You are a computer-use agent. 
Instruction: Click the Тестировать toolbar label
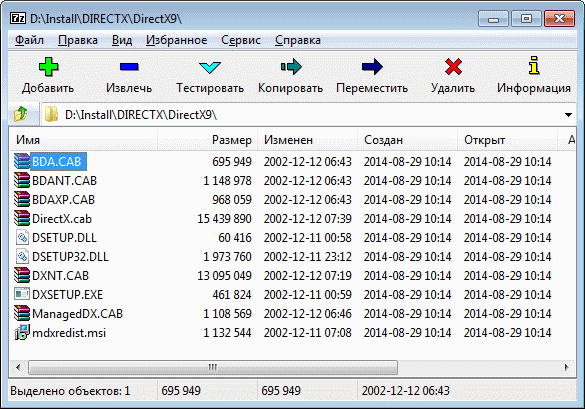tap(210, 88)
